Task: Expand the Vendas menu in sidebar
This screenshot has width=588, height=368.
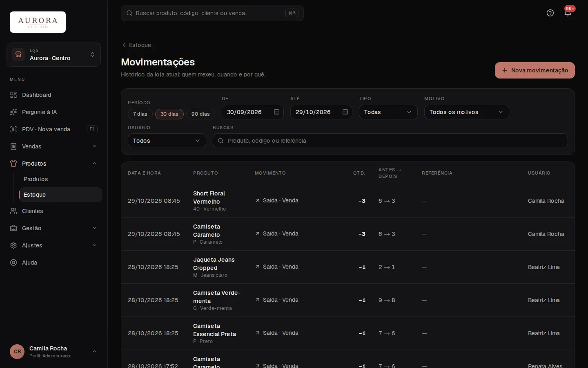Action: pos(53,146)
